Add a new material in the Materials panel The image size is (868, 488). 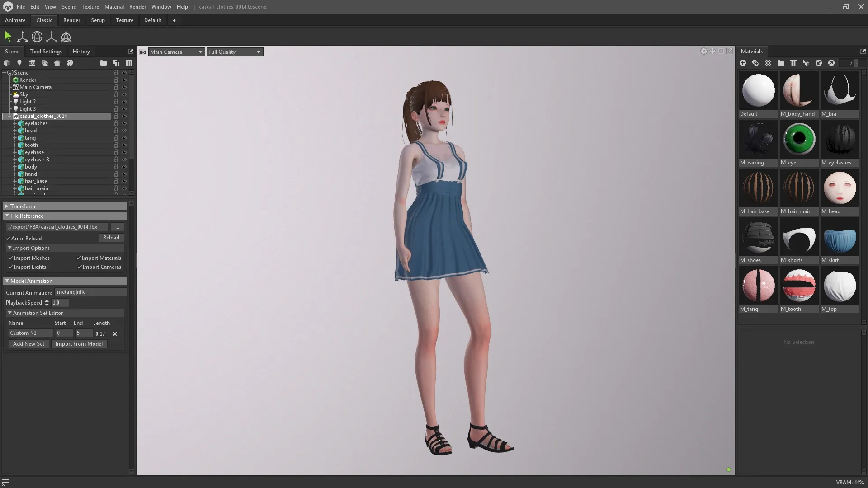pos(743,63)
